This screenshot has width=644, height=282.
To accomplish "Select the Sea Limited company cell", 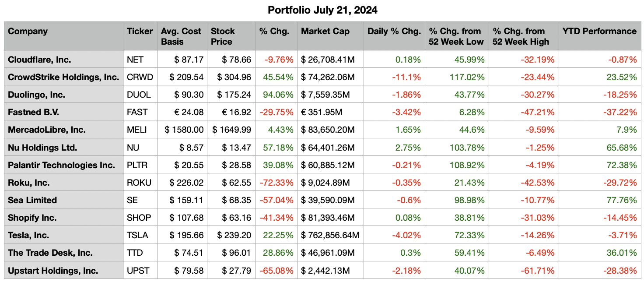I will (32, 200).
